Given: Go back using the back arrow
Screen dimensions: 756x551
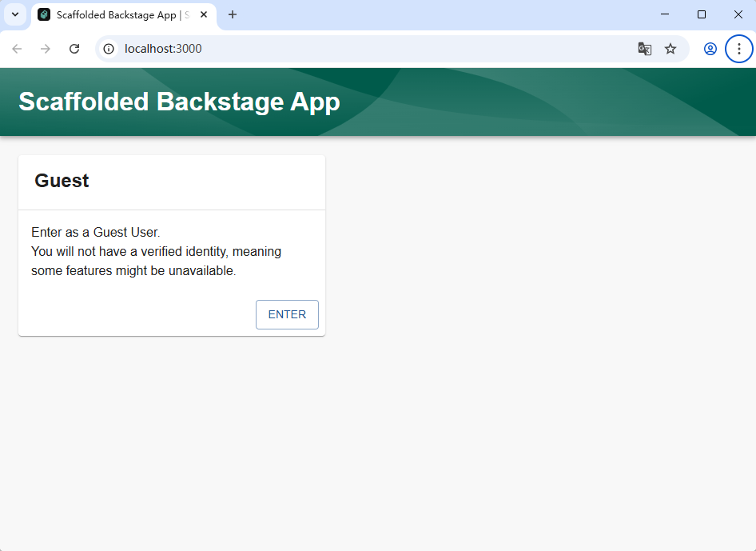Looking at the screenshot, I should [17, 49].
